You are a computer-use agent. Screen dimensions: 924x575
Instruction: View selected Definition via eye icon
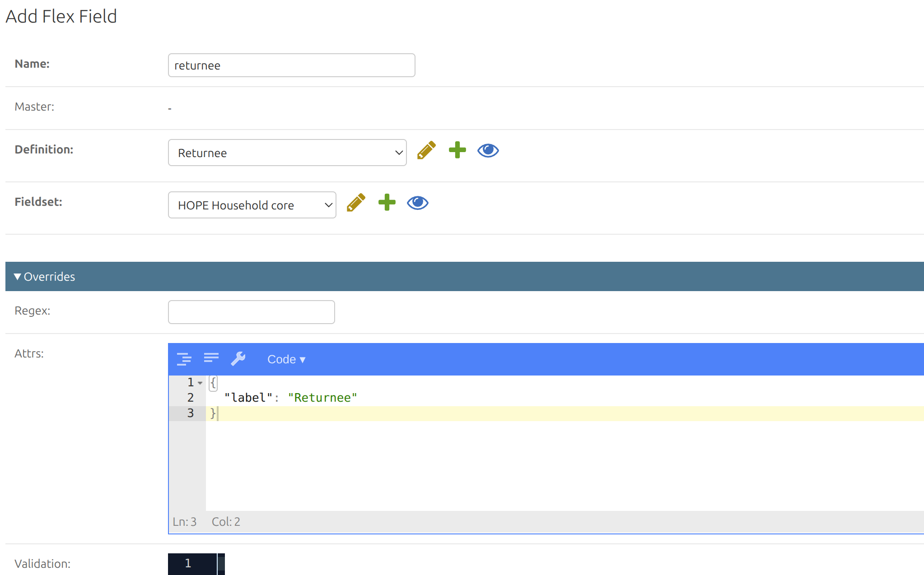(x=488, y=150)
